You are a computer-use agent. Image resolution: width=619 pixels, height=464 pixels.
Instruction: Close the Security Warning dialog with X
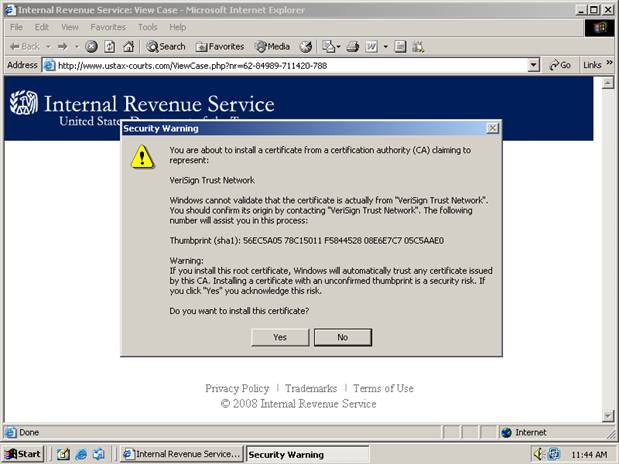(492, 128)
